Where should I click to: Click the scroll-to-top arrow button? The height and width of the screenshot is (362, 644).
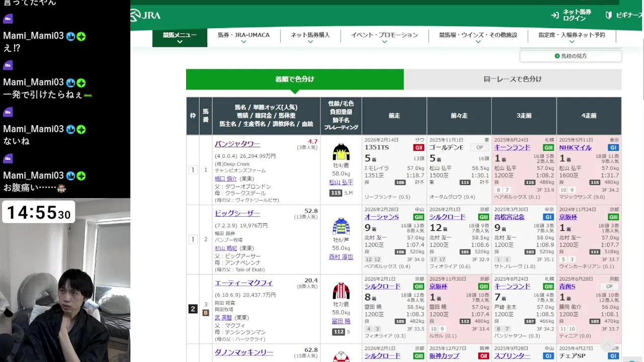click(x=607, y=345)
